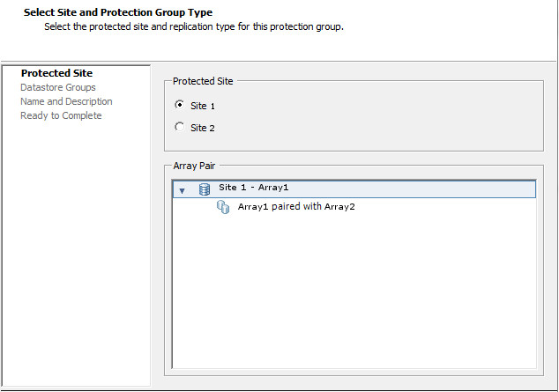This screenshot has width=559, height=392.
Task: Click the 'Array Pair' group label
Action: click(194, 166)
